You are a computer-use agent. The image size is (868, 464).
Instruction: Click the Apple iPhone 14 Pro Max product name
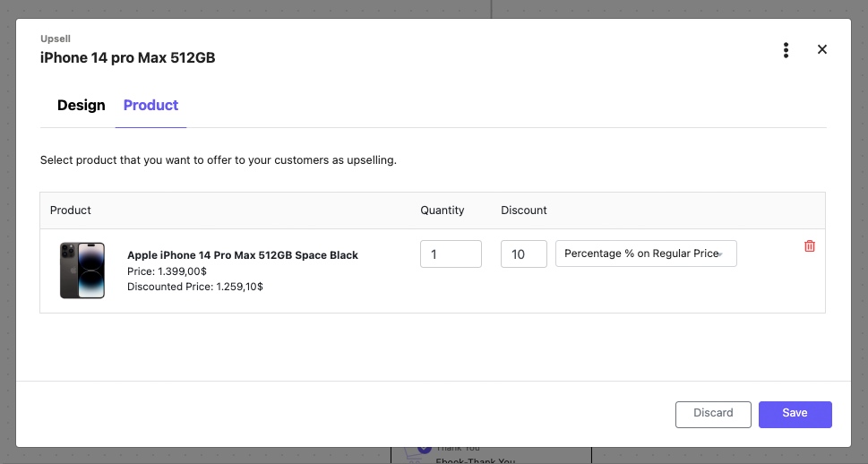click(243, 255)
